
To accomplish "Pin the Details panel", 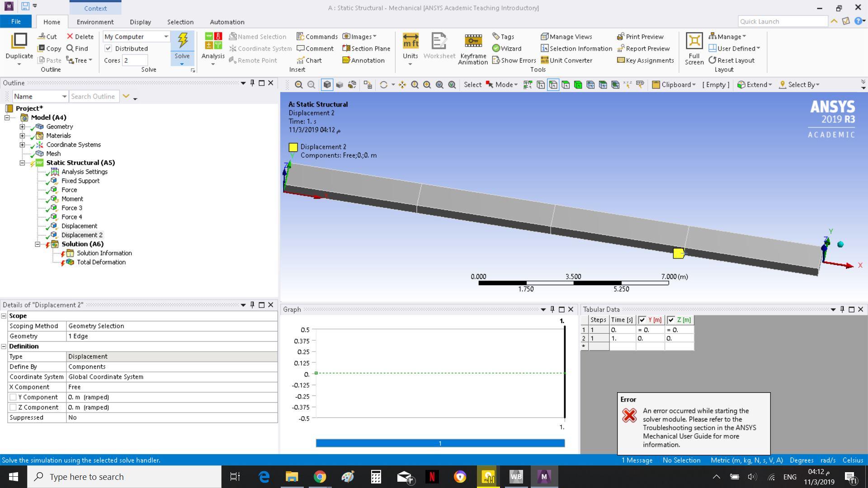I will [x=252, y=305].
